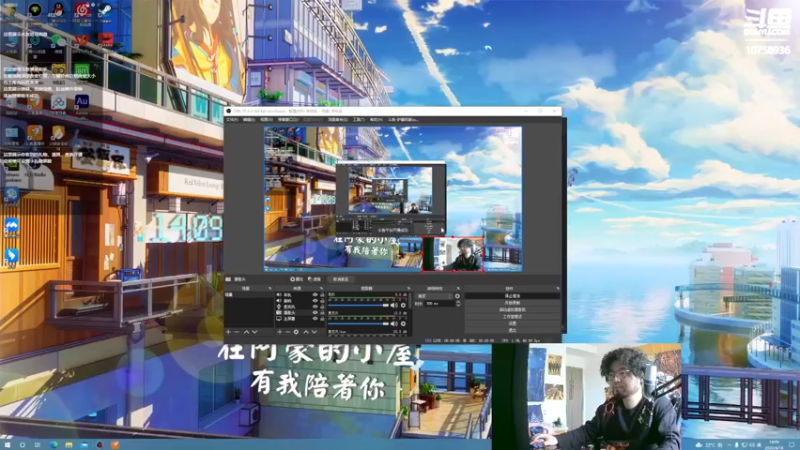Click 停止推流 stop streaming button
This screenshot has height=450, width=800.
click(512, 296)
